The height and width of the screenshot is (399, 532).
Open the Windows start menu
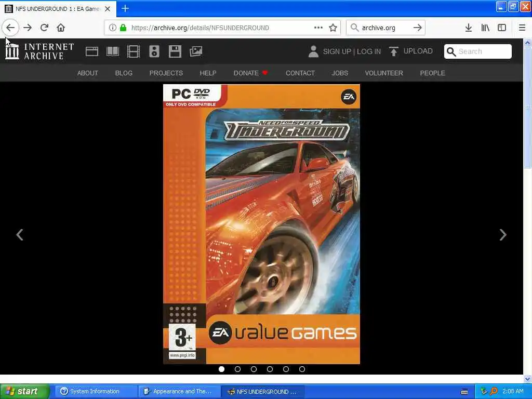coord(24,391)
